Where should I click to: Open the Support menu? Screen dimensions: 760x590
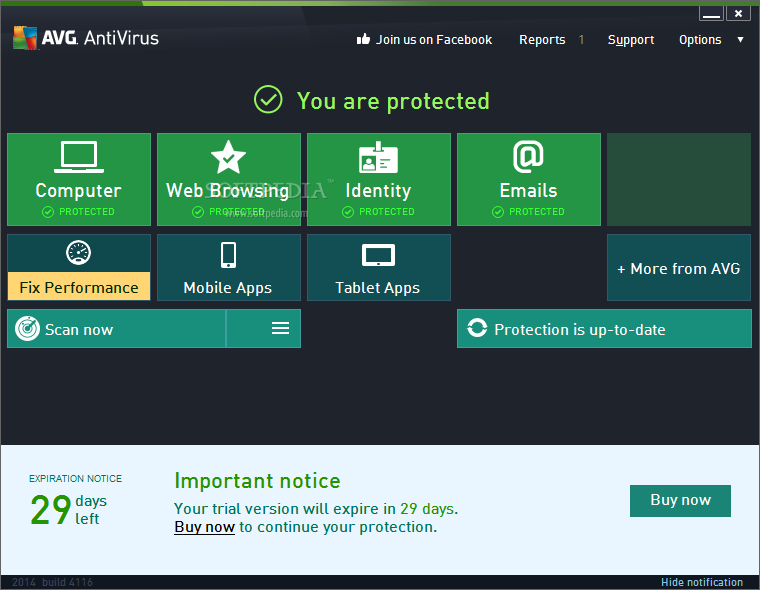(x=631, y=40)
